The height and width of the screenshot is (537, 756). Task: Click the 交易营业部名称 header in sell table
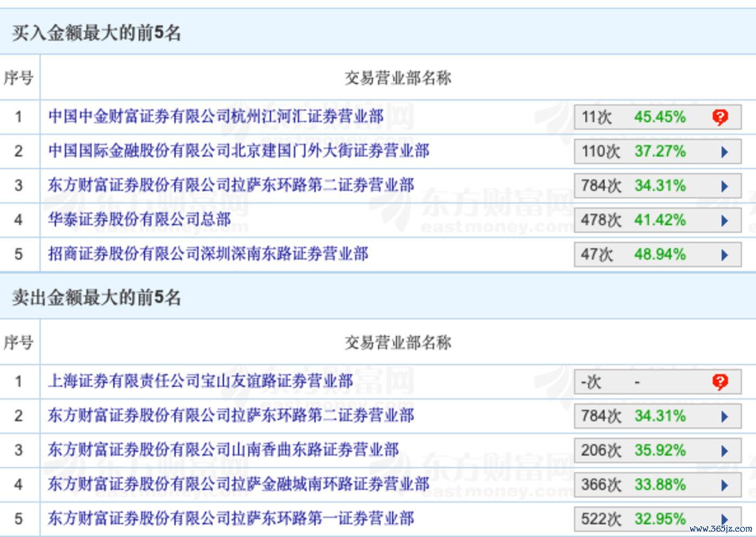(x=398, y=343)
